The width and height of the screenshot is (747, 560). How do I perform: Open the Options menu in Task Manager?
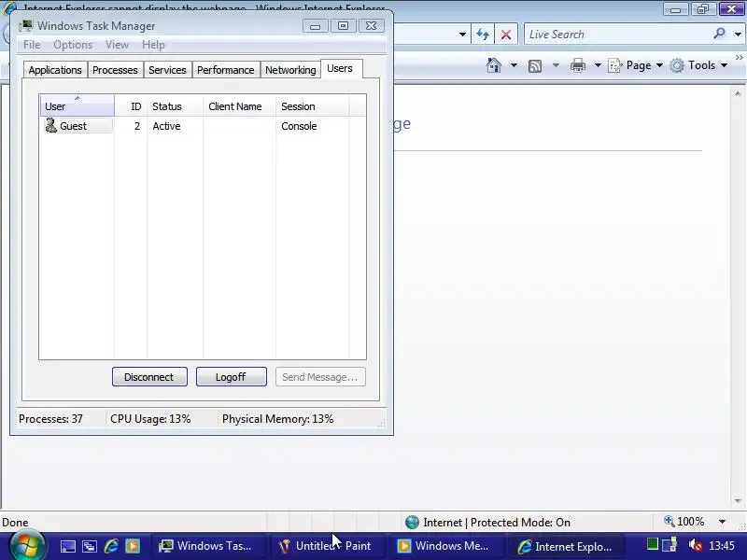pyautogui.click(x=73, y=45)
